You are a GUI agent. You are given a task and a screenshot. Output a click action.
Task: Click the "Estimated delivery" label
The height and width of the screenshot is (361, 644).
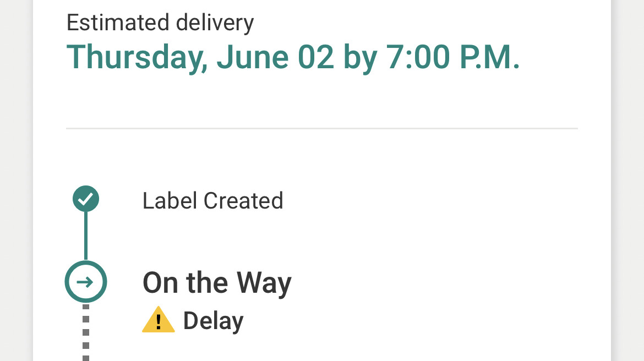pyautogui.click(x=160, y=23)
